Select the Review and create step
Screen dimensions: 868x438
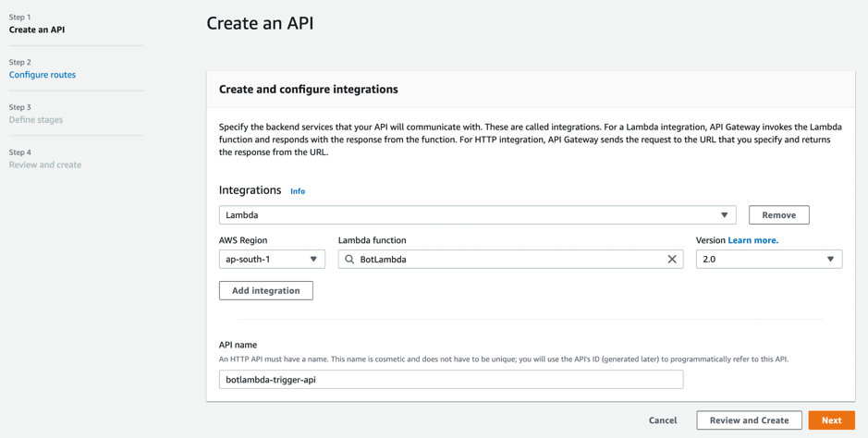click(45, 165)
